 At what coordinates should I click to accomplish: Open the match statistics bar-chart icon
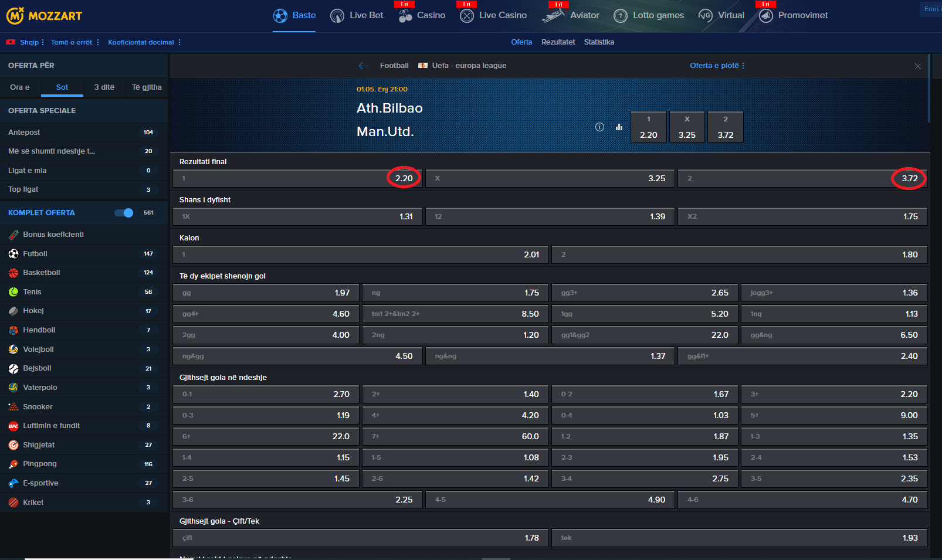point(619,127)
